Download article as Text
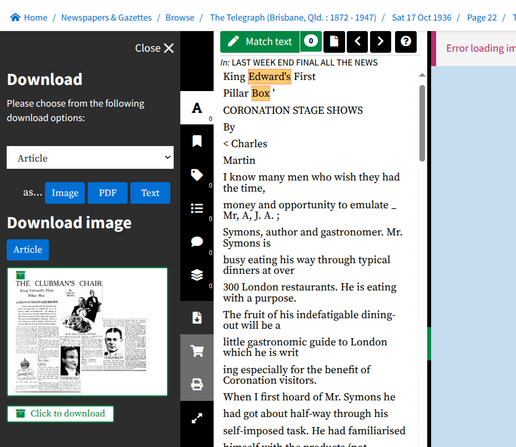Image resolution: width=516 pixels, height=447 pixels. pos(150,193)
